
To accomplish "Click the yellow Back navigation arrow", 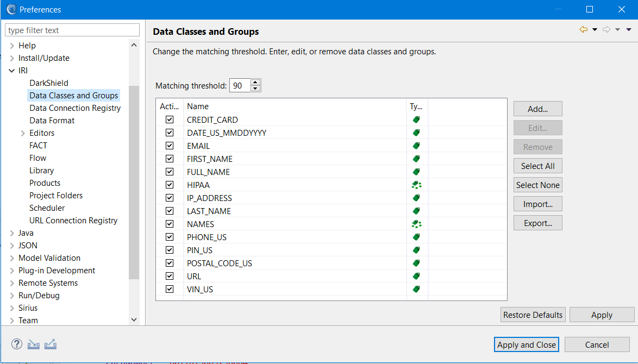I will tap(584, 29).
